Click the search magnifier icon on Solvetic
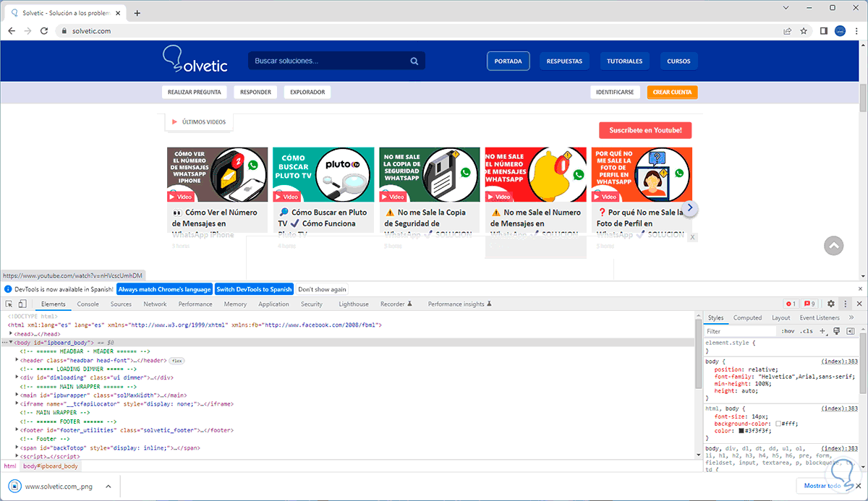868x501 pixels. (414, 61)
